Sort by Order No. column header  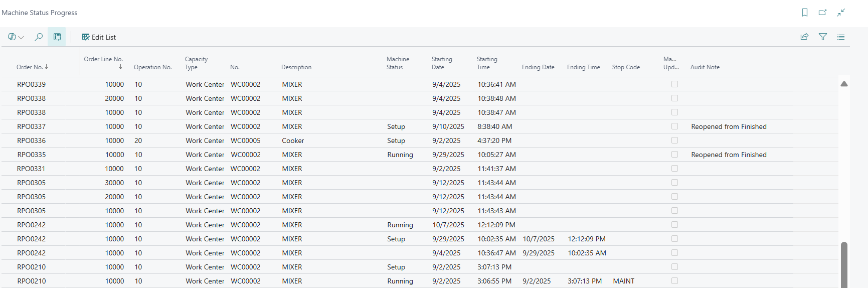pyautogui.click(x=30, y=67)
